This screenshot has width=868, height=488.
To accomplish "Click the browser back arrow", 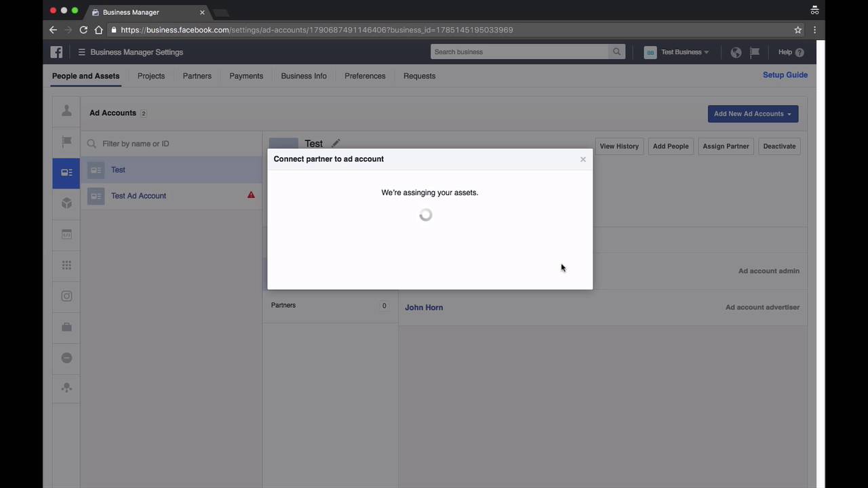I will click(x=53, y=30).
